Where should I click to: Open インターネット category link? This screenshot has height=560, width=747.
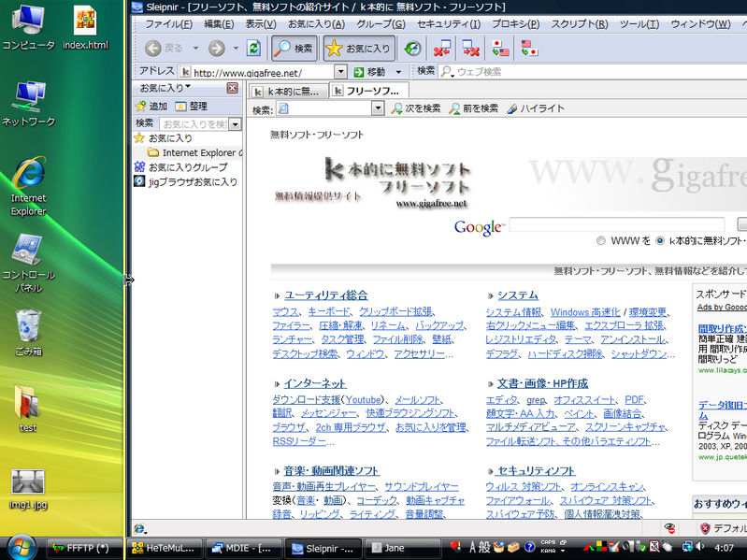pyautogui.click(x=315, y=383)
